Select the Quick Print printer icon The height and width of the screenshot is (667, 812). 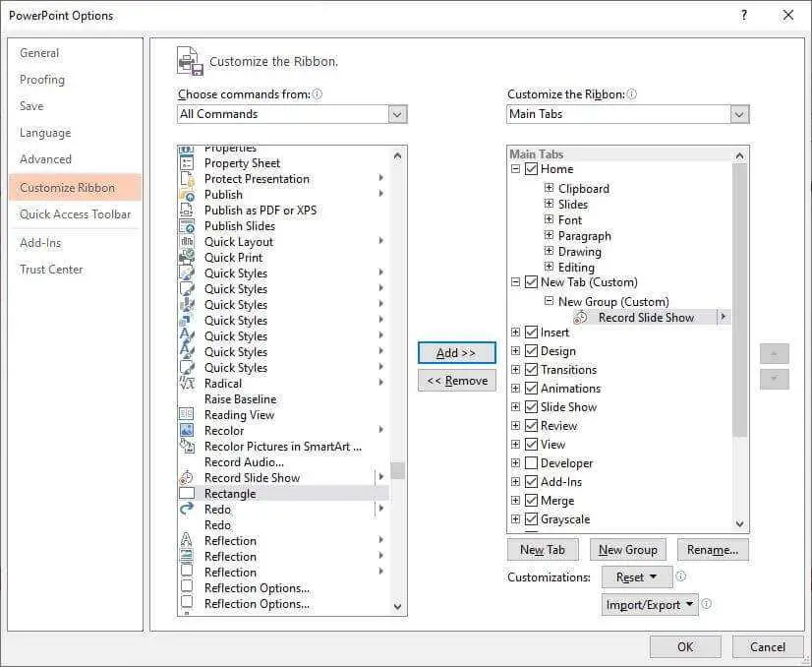(187, 258)
